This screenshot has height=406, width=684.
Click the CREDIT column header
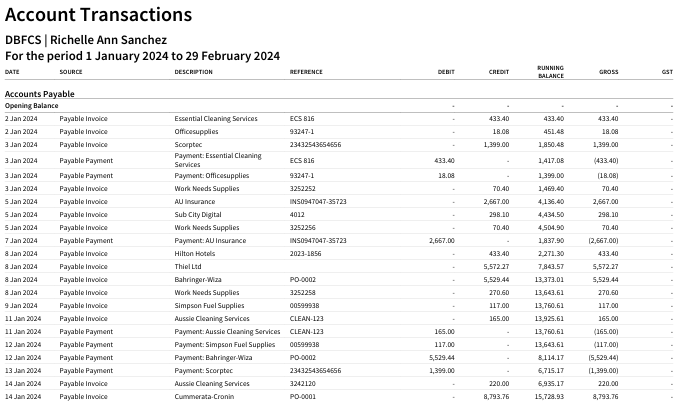tap(499, 72)
